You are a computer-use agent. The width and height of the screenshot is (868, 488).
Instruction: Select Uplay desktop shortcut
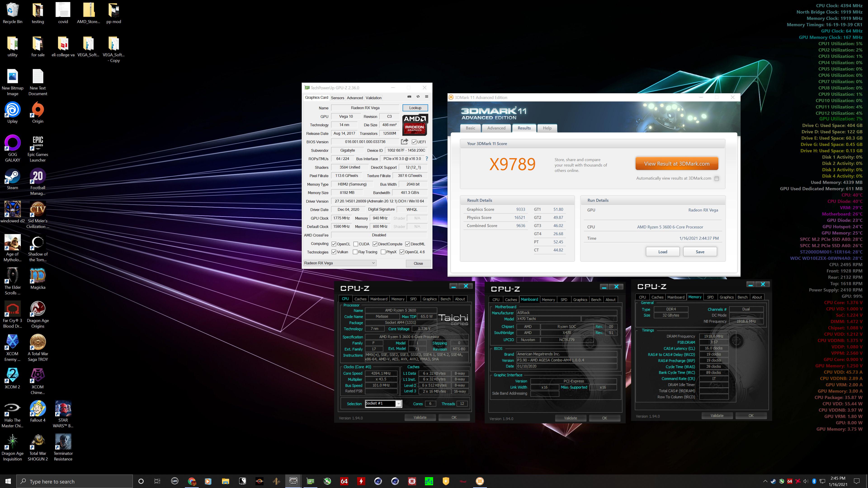[12, 113]
